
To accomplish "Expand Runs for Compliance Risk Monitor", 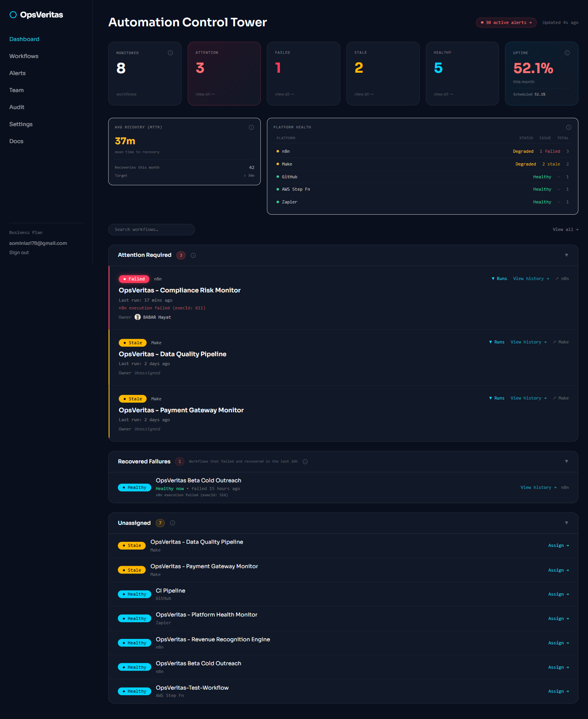I will (499, 278).
